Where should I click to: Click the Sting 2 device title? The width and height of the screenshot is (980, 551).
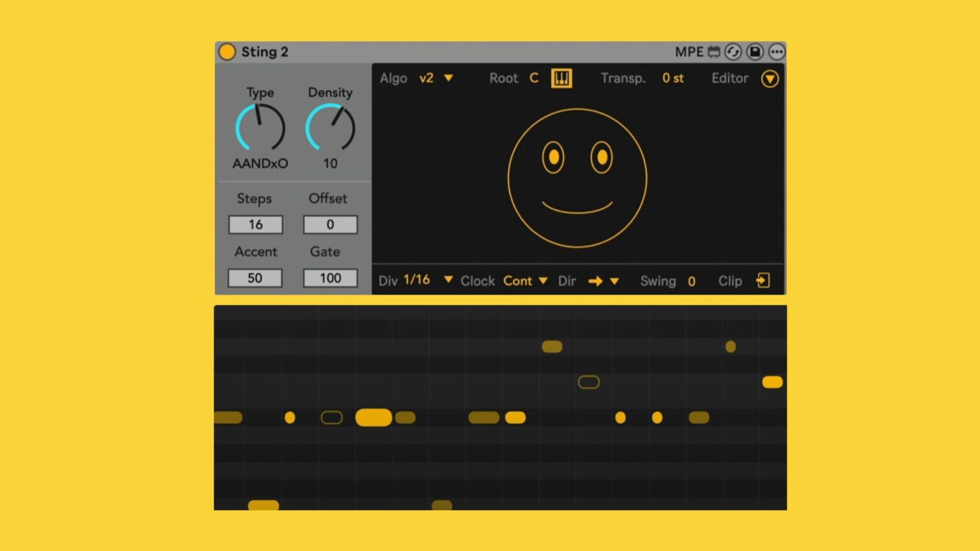pos(265,52)
